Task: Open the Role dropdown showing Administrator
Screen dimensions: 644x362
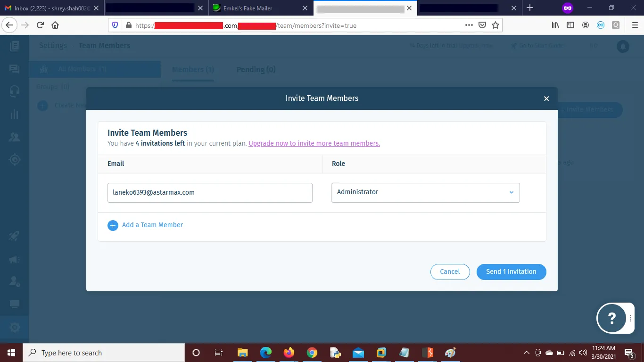Action: [425, 192]
